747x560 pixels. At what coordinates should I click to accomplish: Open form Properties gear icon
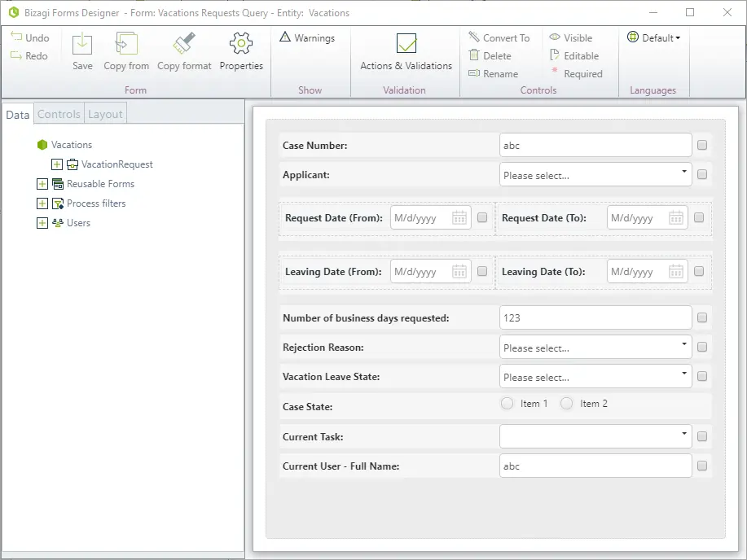click(241, 43)
